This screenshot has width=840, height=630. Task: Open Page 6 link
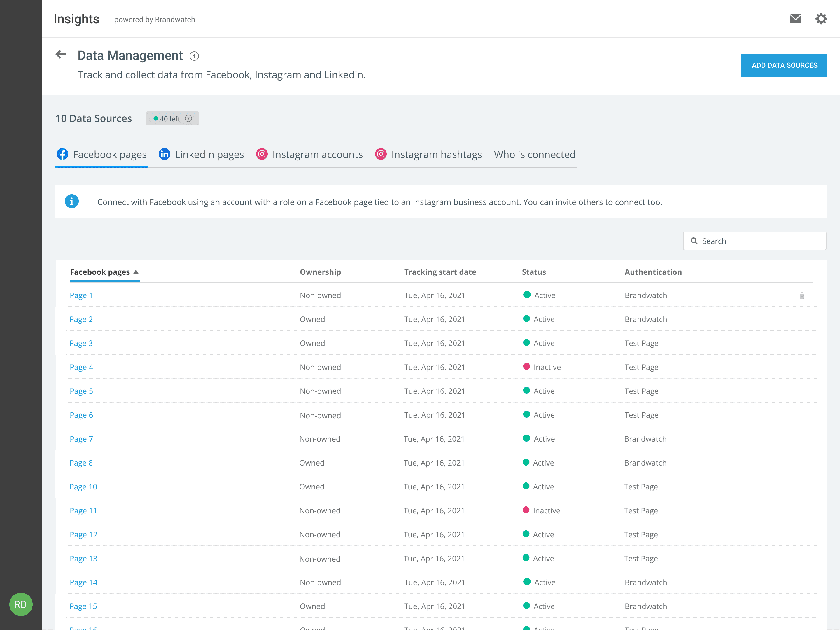[x=81, y=415]
